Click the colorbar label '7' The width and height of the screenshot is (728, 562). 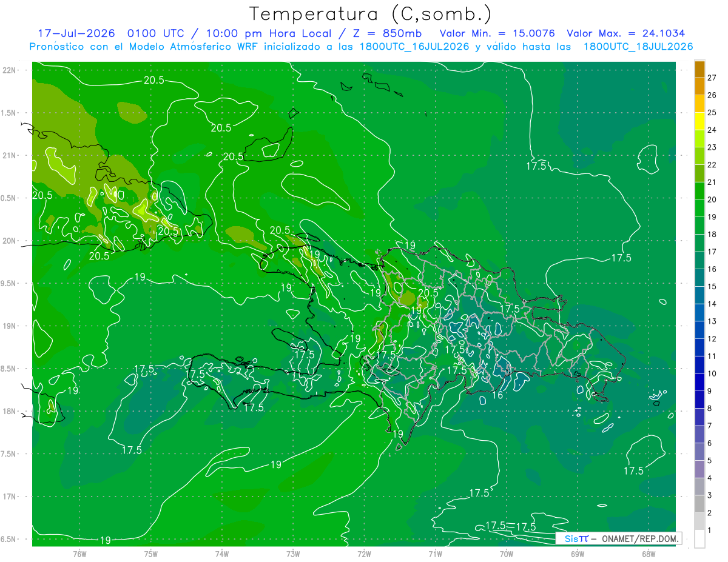[710, 426]
